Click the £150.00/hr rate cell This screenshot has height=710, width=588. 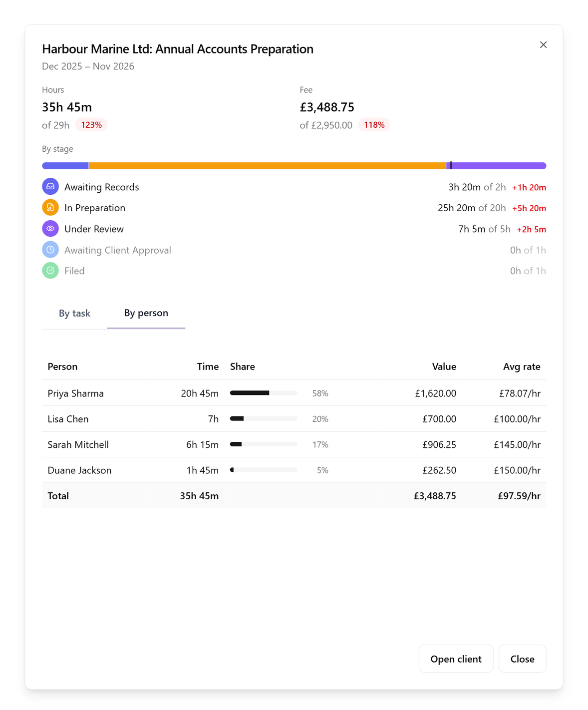pos(517,470)
